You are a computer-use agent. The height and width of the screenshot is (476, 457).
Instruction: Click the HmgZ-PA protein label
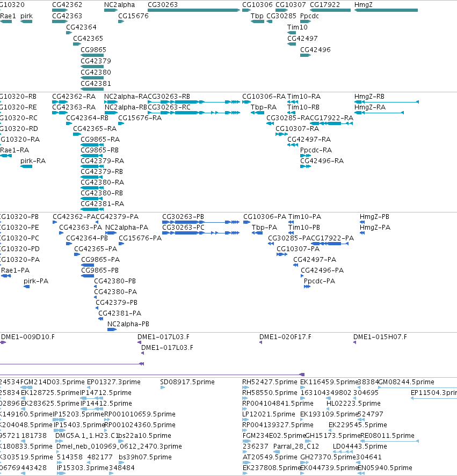coord(375,228)
